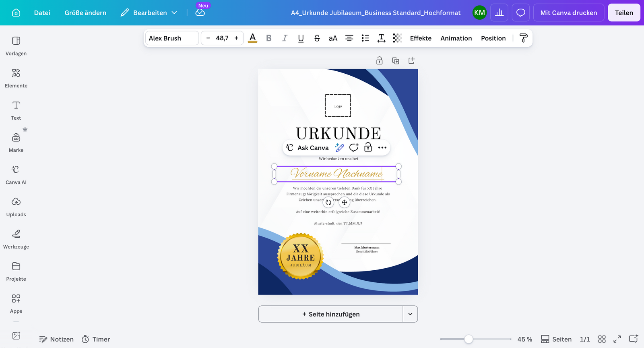Enter fullscreen presentation mode
Image resolution: width=644 pixels, height=348 pixels.
pos(617,339)
